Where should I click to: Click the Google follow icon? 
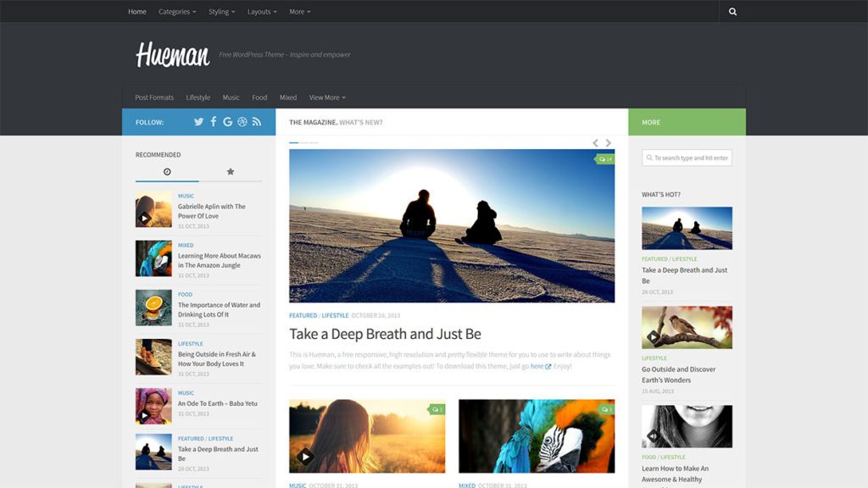coord(228,122)
